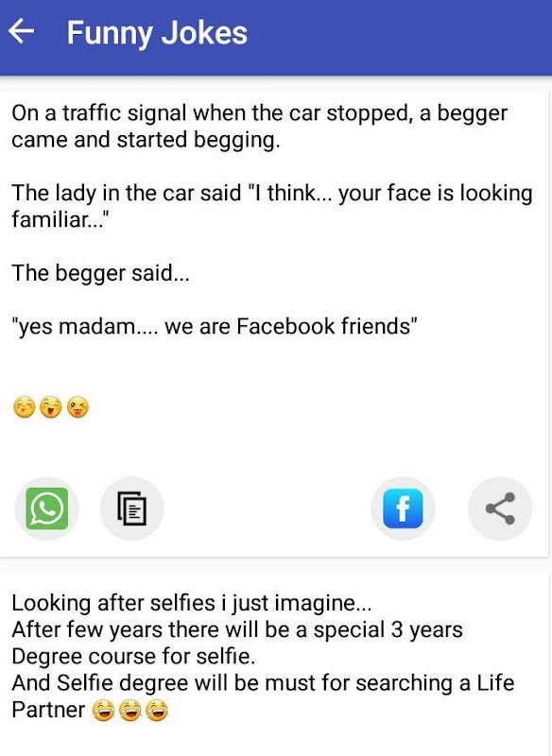Tap the middle laughing-tongue emoji in first joke
Viewport: 552px width, 756px height.
(51, 407)
